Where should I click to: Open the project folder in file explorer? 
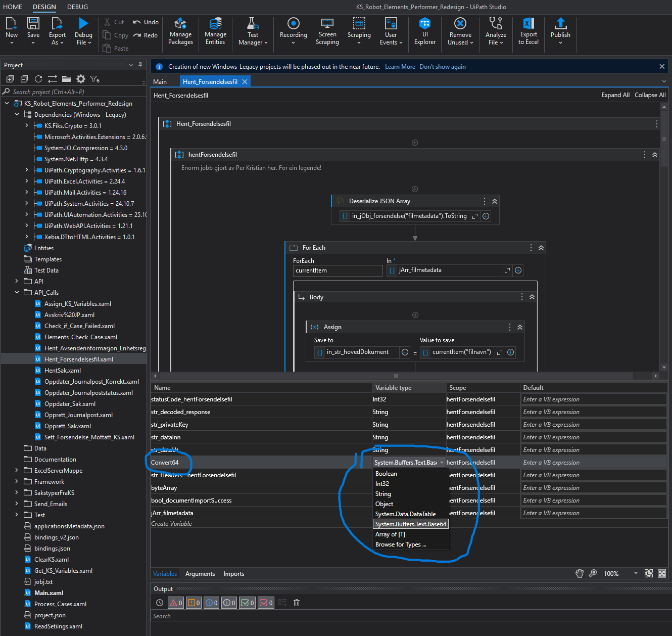(x=66, y=79)
